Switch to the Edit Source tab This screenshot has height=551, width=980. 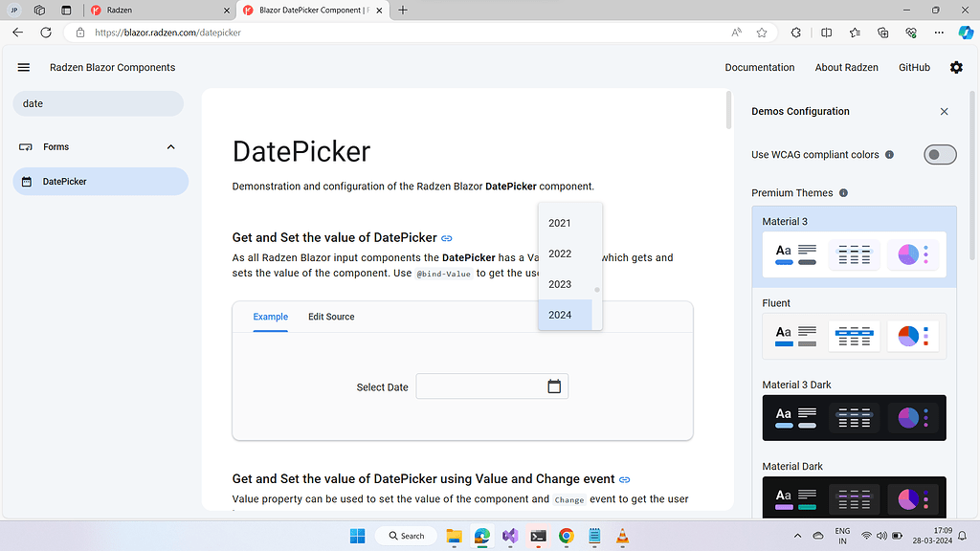331,316
